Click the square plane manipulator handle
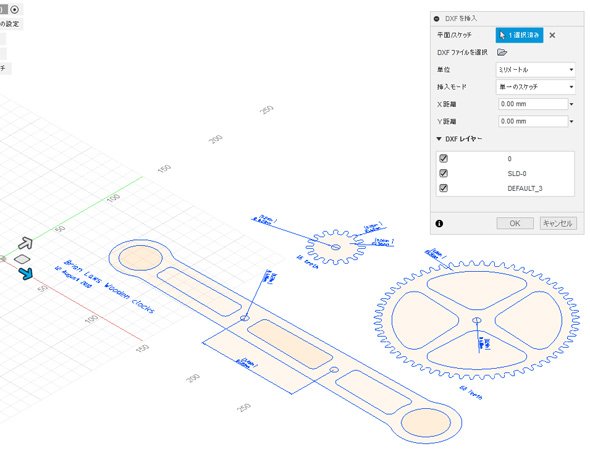 [x=22, y=259]
